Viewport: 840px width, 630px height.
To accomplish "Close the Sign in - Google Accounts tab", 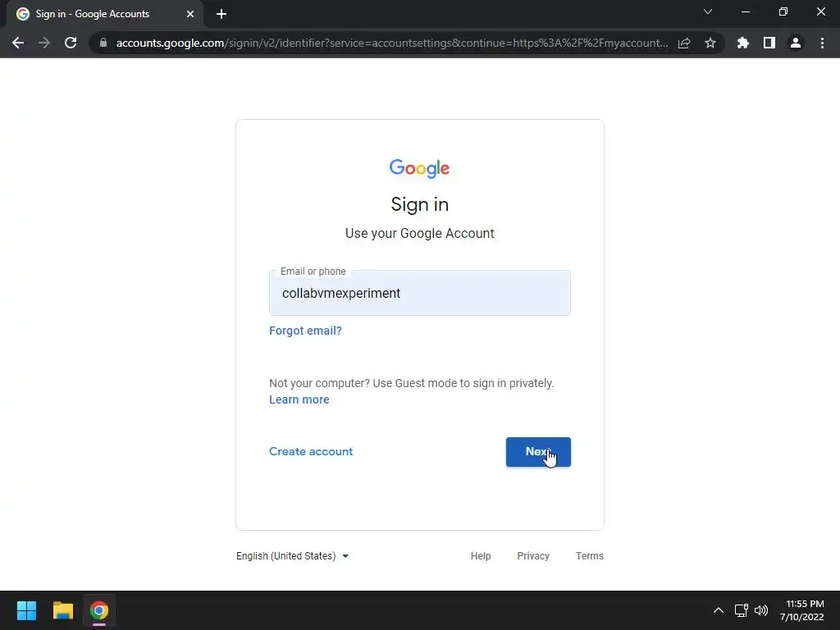I will 190,14.
